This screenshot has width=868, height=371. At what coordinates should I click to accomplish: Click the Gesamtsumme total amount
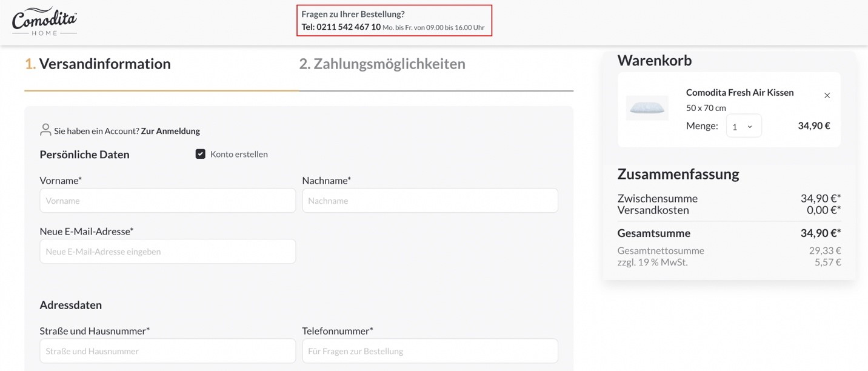(820, 233)
